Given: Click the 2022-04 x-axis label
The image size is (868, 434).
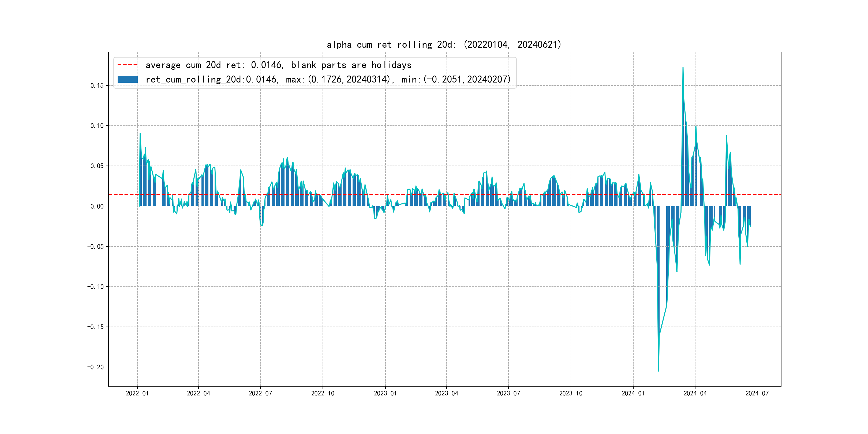Looking at the screenshot, I should (199, 393).
